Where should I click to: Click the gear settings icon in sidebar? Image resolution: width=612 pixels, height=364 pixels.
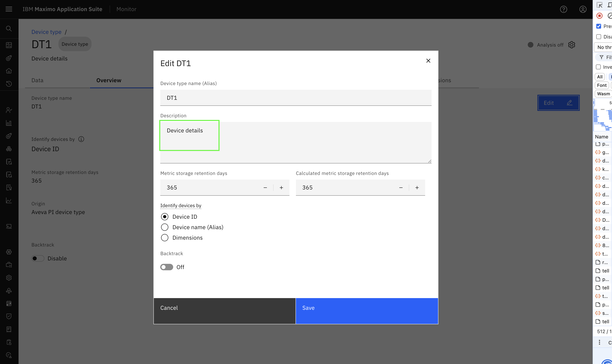pyautogui.click(x=9, y=278)
